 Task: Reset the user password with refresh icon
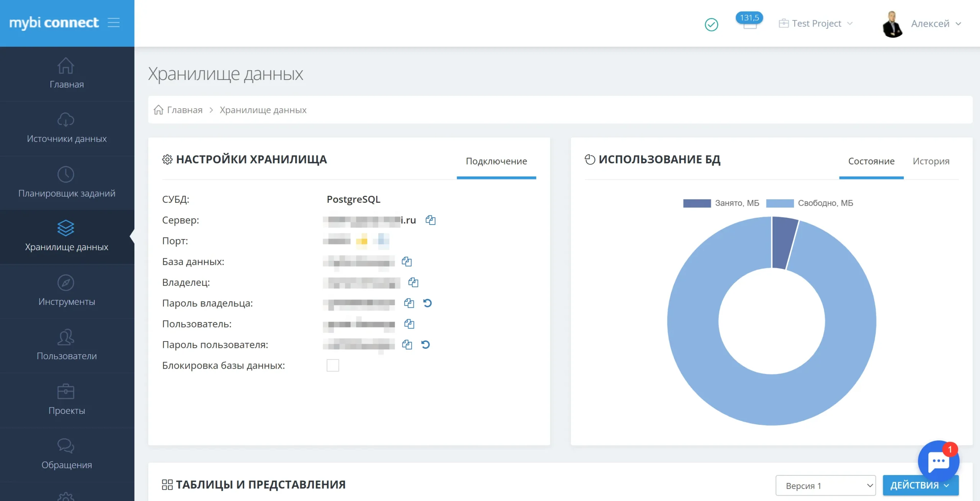point(425,345)
